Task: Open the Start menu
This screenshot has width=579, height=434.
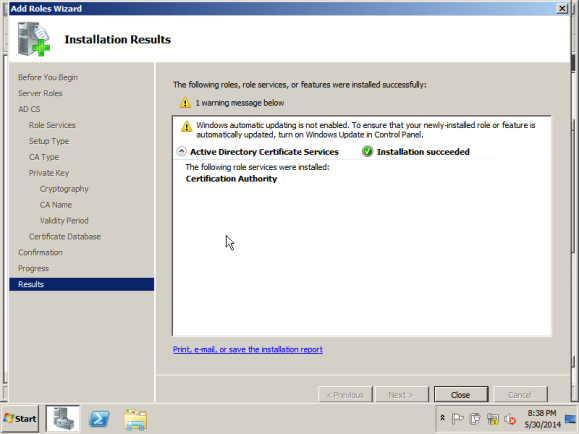Action: pyautogui.click(x=20, y=418)
